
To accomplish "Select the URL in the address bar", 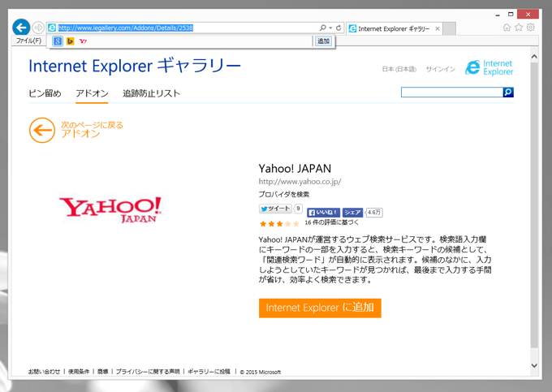I will [125, 28].
